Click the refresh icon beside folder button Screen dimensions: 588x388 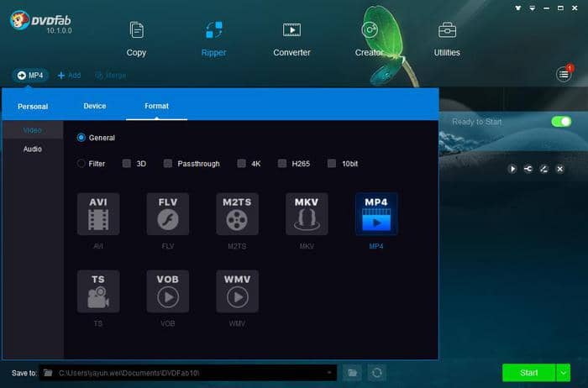click(377, 373)
